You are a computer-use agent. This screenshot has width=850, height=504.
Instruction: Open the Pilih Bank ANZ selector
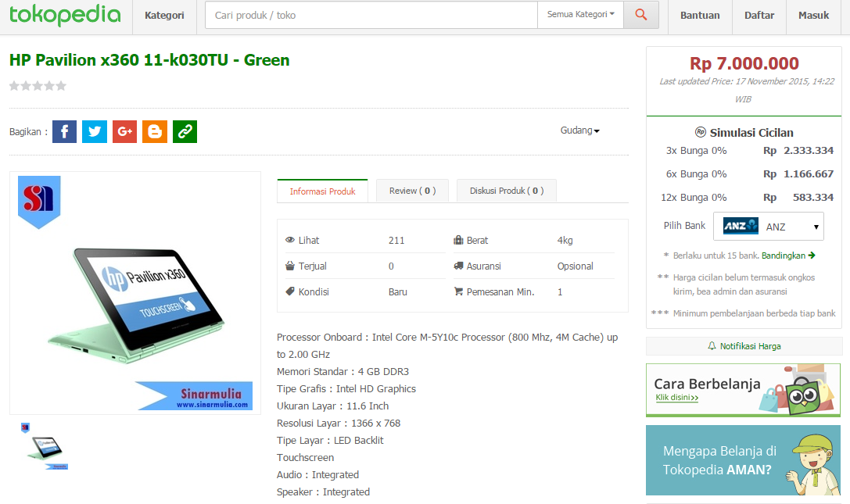pyautogui.click(x=769, y=226)
